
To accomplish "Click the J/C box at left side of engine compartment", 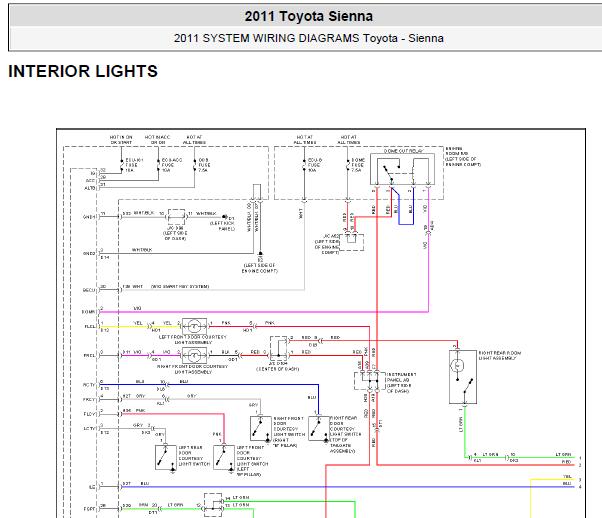I will 351,242.
